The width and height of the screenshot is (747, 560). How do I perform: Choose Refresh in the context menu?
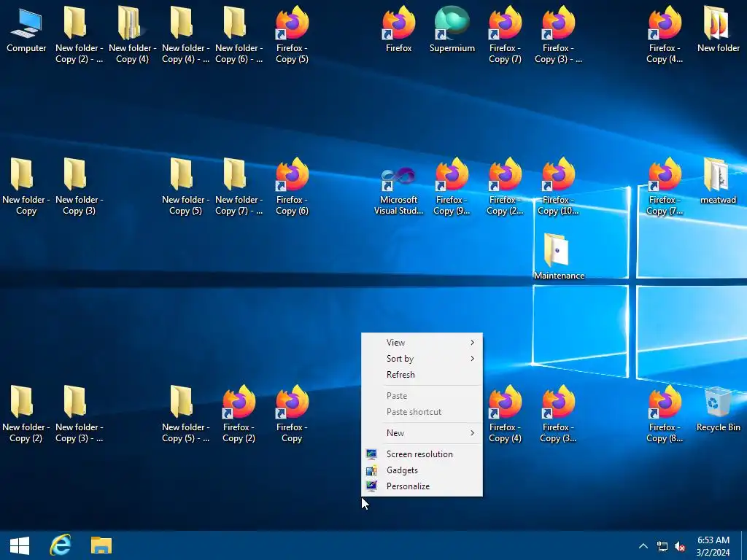422,375
